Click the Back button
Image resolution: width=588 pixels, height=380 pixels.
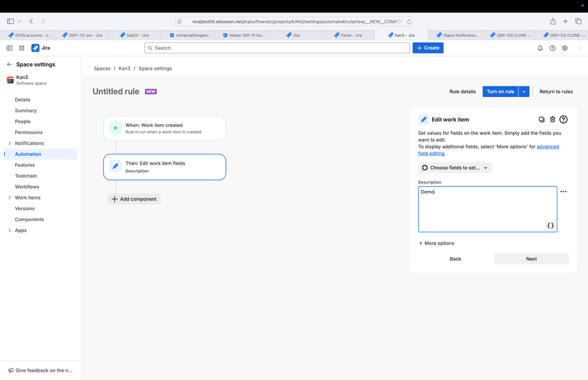point(455,259)
